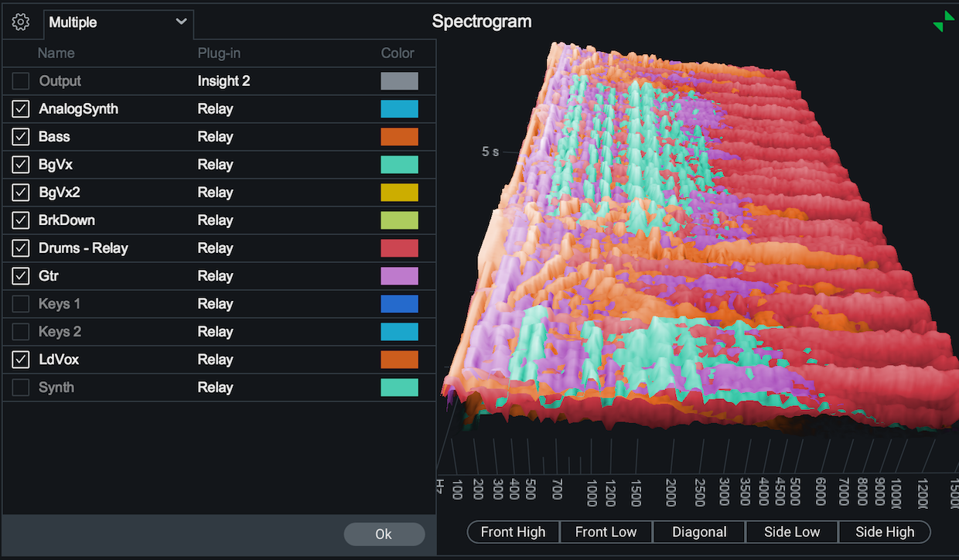The height and width of the screenshot is (560, 959).
Task: Click the Drums - Relay red color swatch
Action: (399, 248)
